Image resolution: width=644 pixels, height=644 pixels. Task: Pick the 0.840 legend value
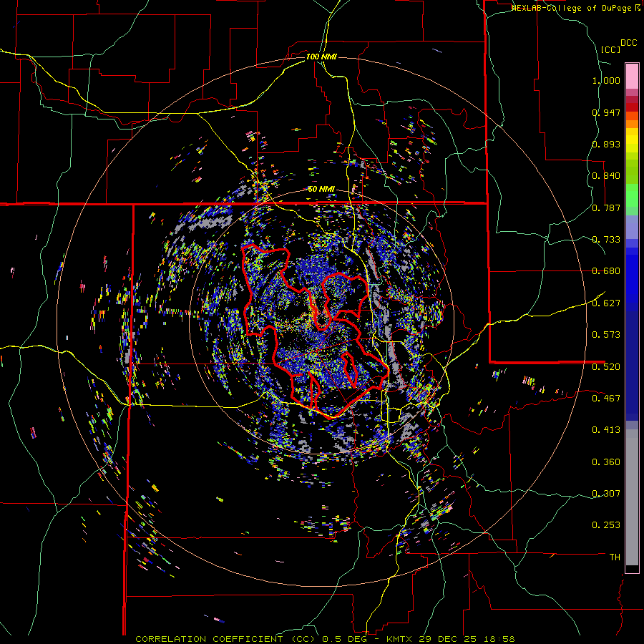tap(606, 176)
